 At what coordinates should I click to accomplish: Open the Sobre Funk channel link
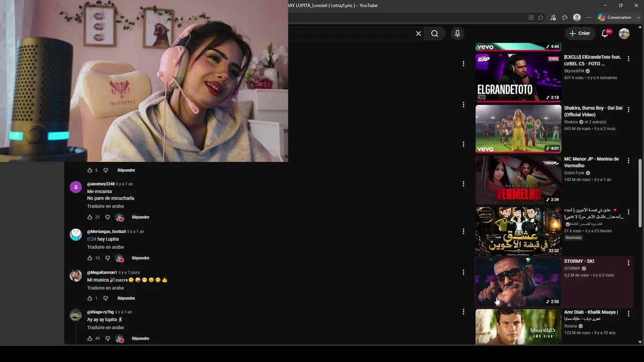574,173
